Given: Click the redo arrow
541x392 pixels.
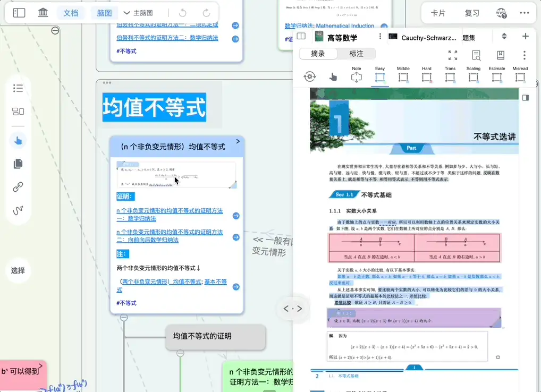Looking at the screenshot, I should coord(206,13).
